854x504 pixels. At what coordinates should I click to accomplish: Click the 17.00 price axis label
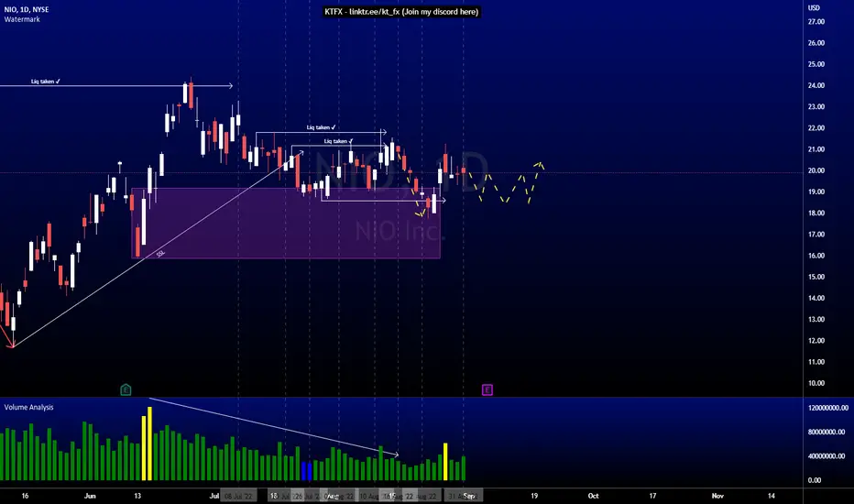816,235
